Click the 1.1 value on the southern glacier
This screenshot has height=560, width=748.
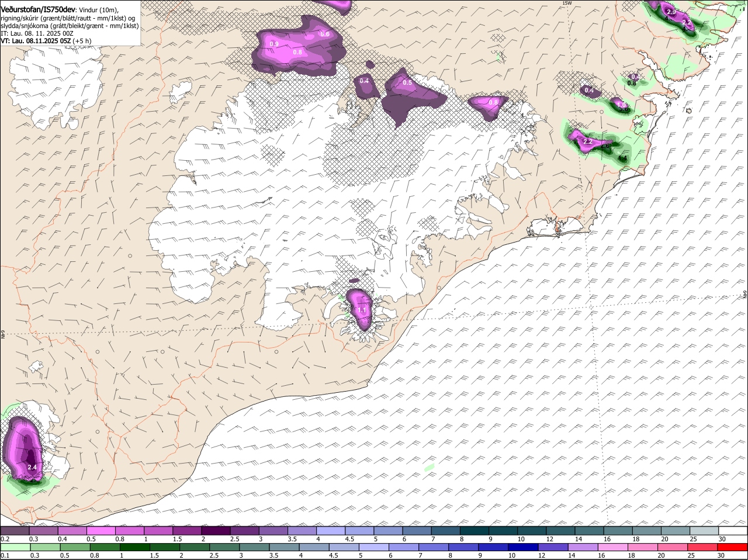pos(362,310)
